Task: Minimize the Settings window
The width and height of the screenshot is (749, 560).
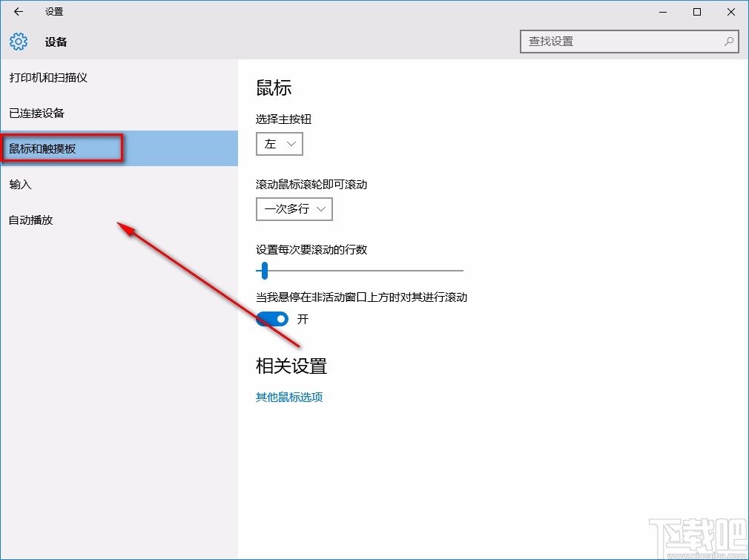Action: 662,12
